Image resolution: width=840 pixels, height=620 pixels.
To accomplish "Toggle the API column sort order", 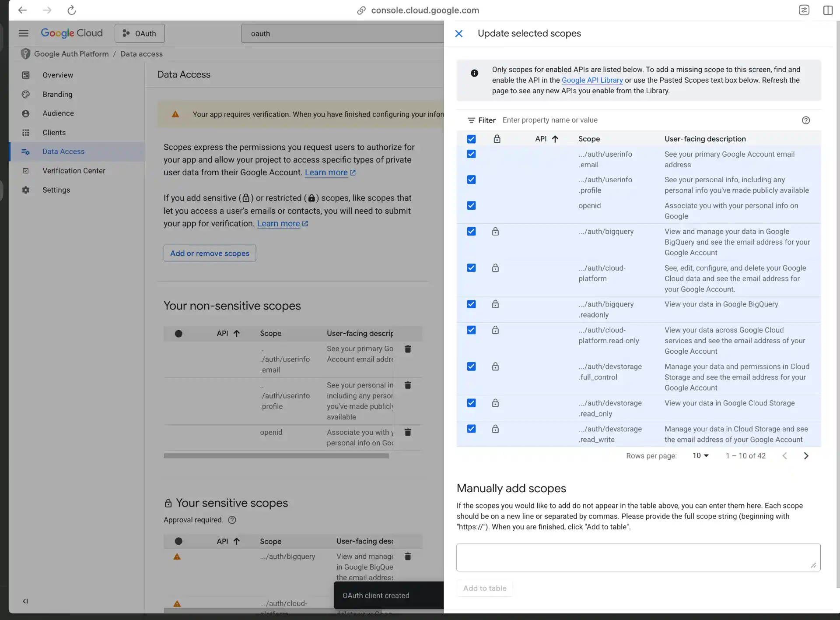I will pyautogui.click(x=555, y=139).
